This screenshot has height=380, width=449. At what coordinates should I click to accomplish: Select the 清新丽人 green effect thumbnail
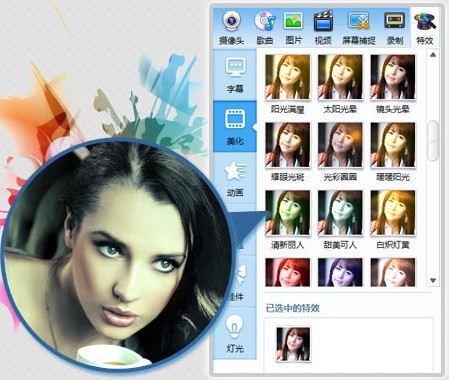(287, 213)
